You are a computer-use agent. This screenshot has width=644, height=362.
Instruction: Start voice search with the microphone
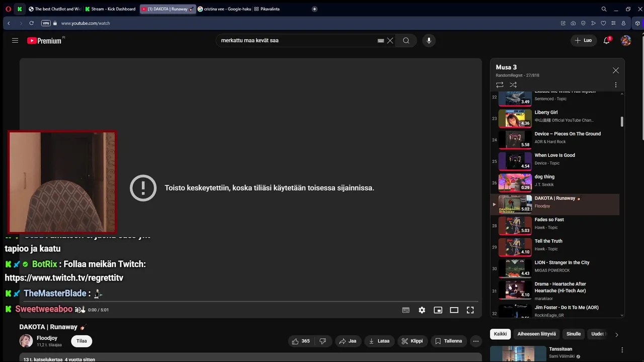429,41
